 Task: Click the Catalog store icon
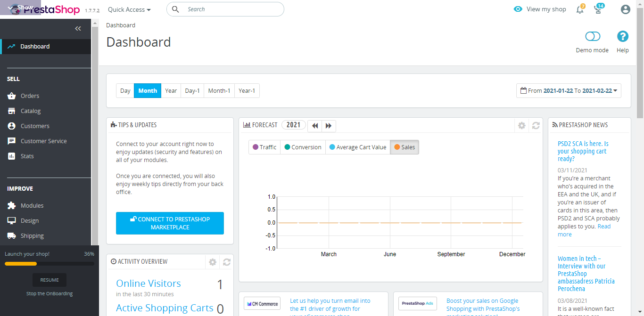[x=11, y=111]
